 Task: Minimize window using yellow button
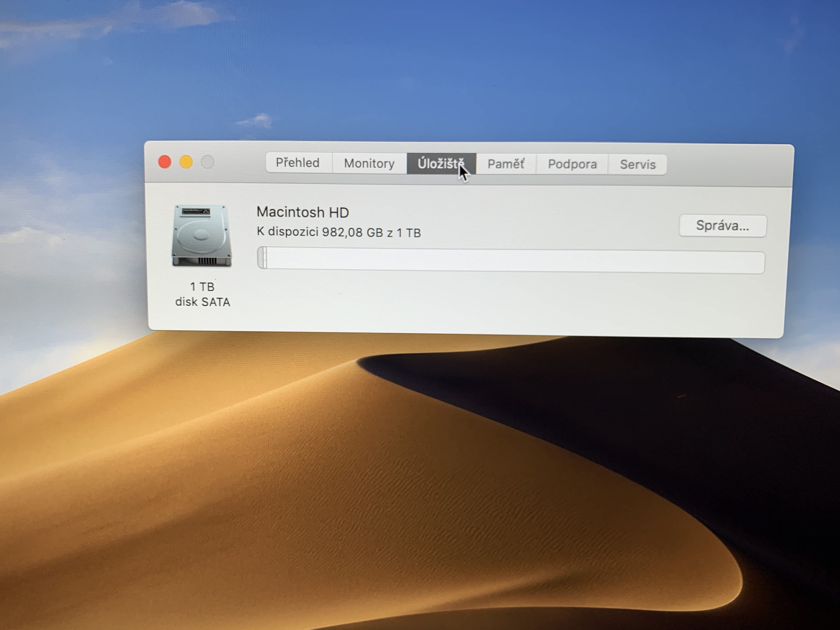click(186, 162)
